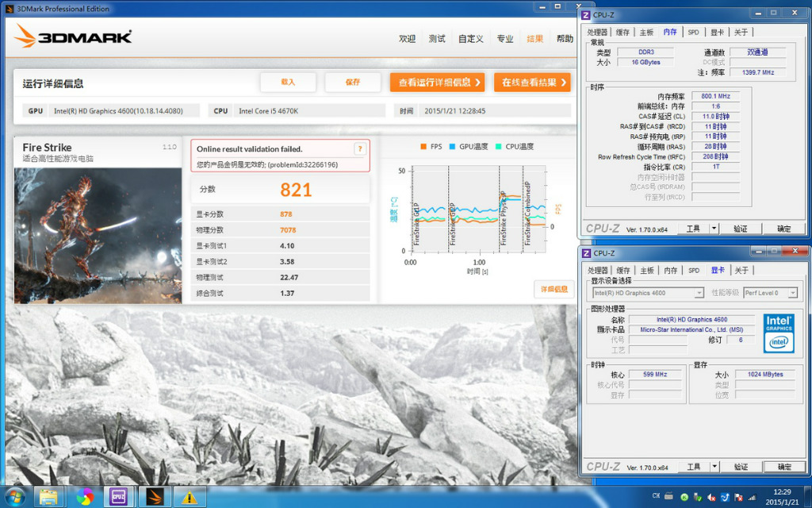Image resolution: width=812 pixels, height=508 pixels.
Task: Open 3DMark icon in the taskbar
Action: (x=155, y=497)
